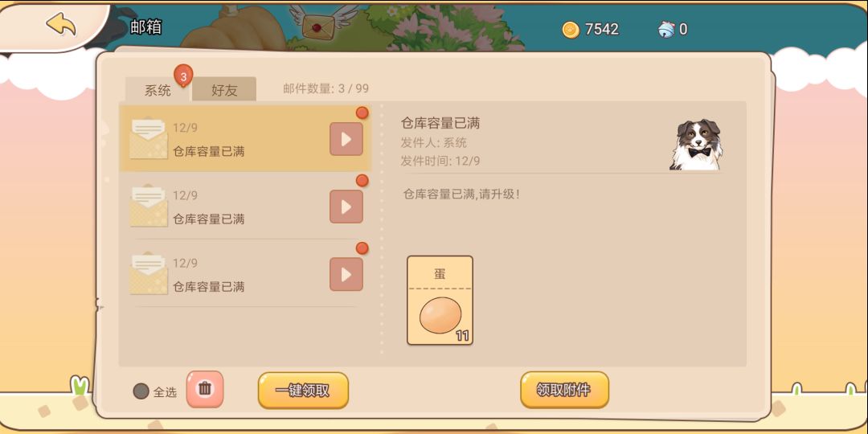Open the third mail using its arrow button
This screenshot has height=434, width=868.
point(346,274)
